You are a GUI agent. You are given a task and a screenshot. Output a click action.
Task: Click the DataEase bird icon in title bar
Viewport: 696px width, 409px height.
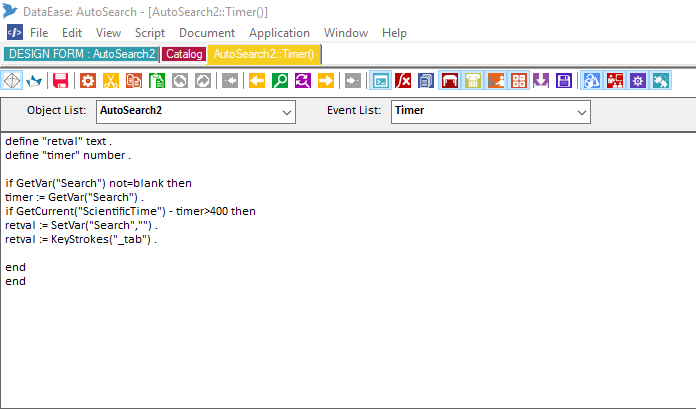point(10,11)
